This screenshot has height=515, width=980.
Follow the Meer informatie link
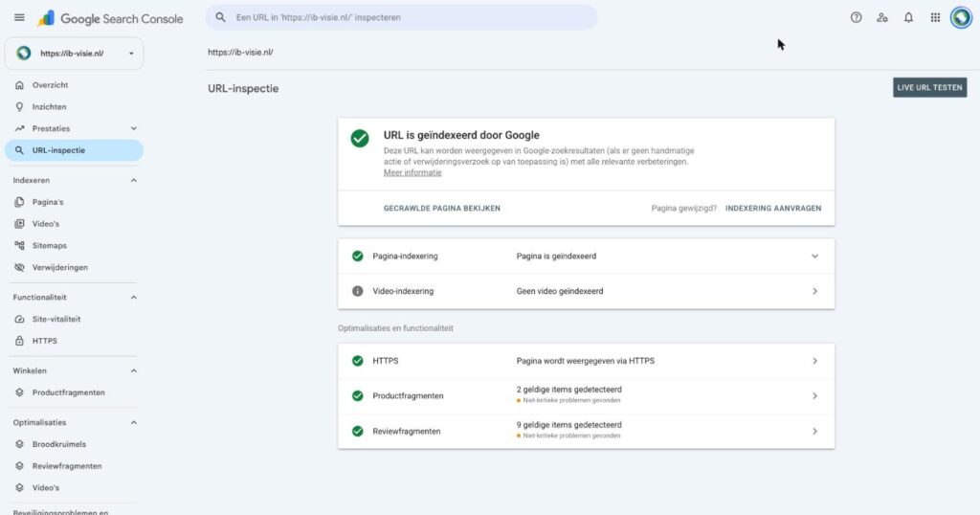coord(412,173)
